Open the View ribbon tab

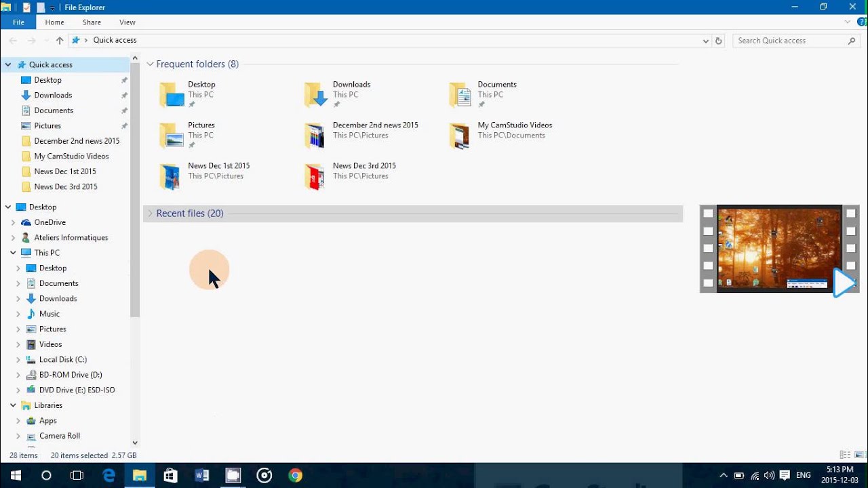[127, 22]
